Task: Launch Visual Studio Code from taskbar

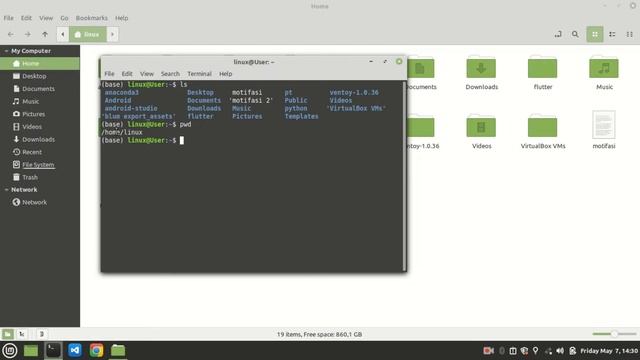Action: click(x=75, y=351)
